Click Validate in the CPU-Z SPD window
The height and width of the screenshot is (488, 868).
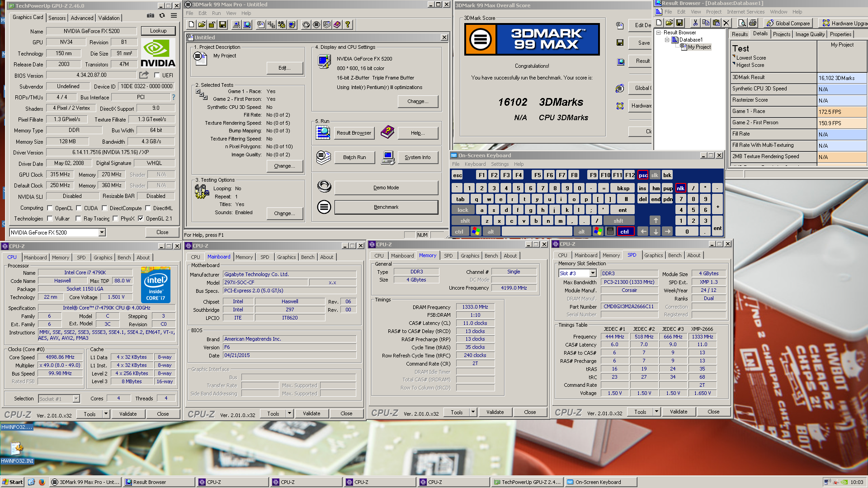(679, 412)
